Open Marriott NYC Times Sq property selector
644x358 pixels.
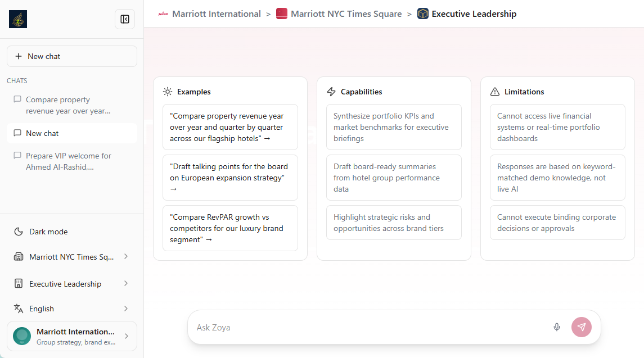[72, 257]
